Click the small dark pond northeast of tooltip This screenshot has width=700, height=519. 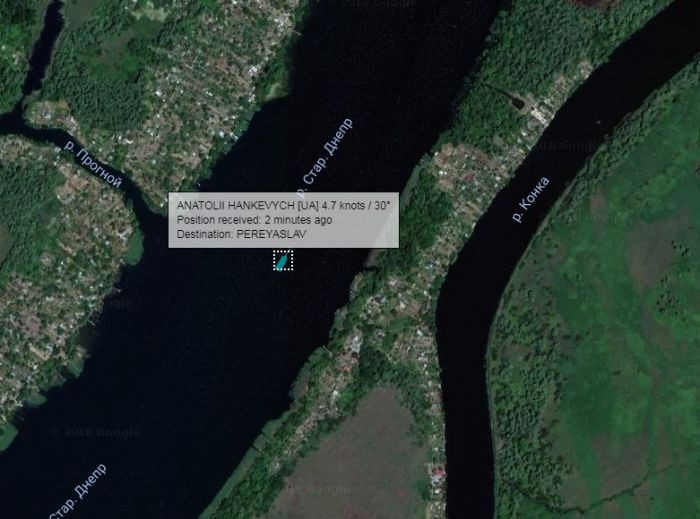518,103
